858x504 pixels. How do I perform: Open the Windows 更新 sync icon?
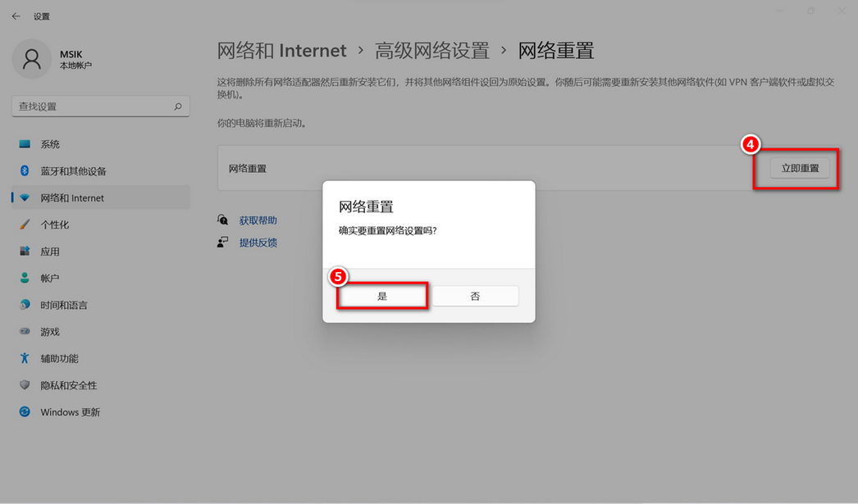pos(25,412)
